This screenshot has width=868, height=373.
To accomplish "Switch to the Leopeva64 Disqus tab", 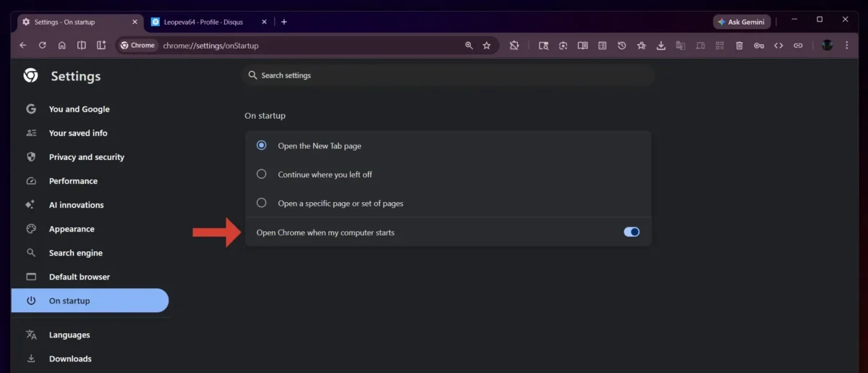I will [203, 22].
